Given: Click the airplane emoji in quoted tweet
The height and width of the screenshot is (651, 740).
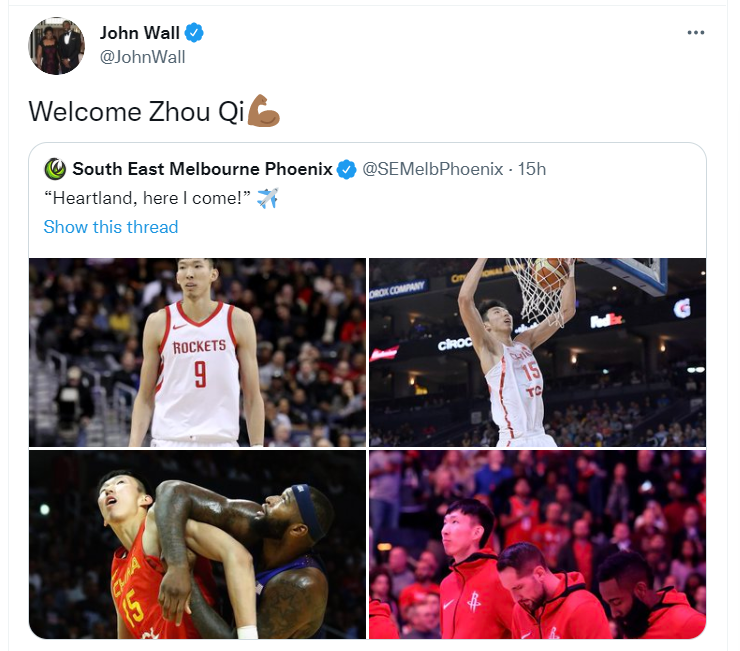Looking at the screenshot, I should [268, 198].
